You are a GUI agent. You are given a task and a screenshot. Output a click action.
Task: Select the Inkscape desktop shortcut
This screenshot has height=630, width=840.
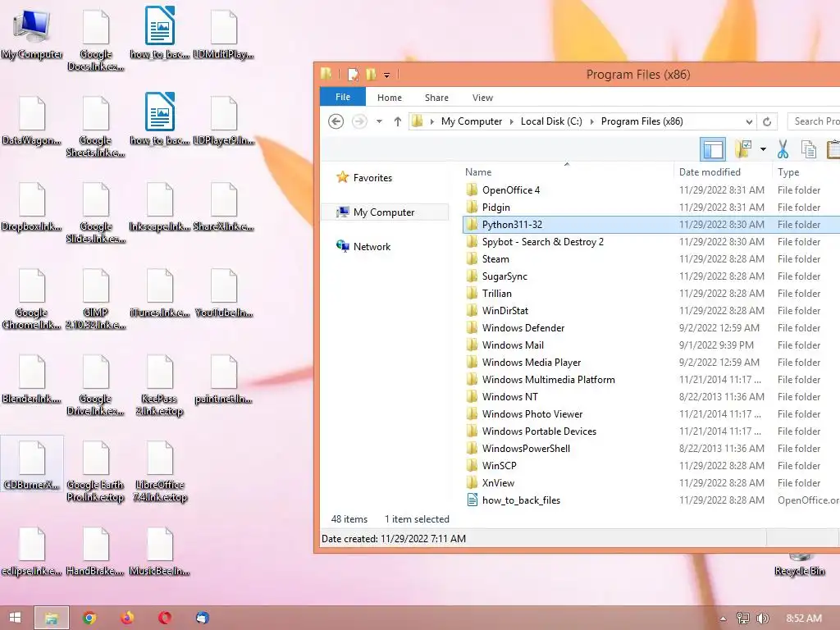coord(160,207)
